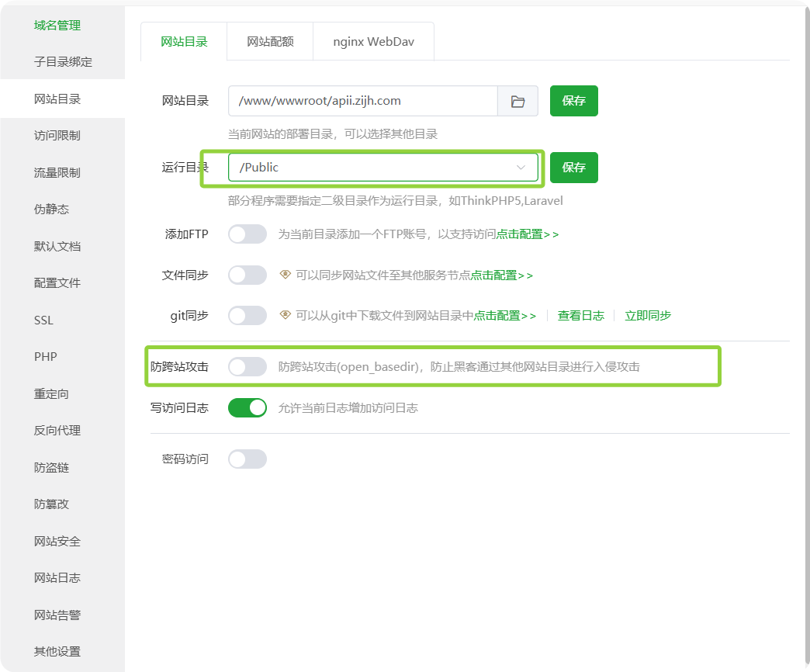The height and width of the screenshot is (672, 810).
Task: Switch to the 网站配额 tab
Action: (x=270, y=42)
